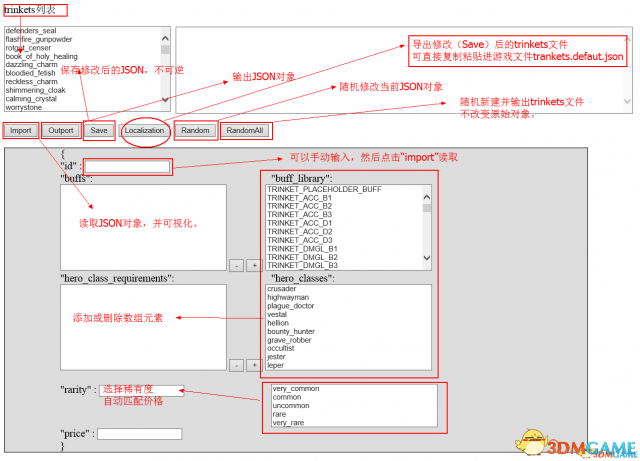640x461 pixels.
Task: Click the Random button
Action: (195, 131)
